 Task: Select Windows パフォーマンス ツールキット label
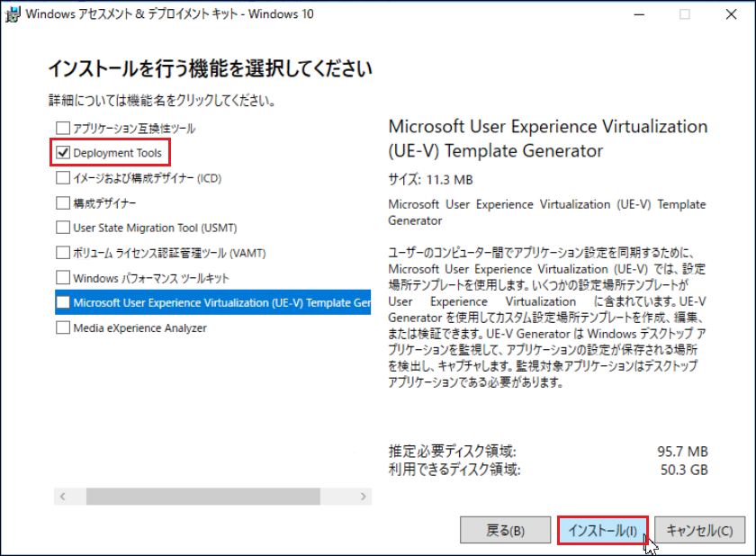coord(151,277)
